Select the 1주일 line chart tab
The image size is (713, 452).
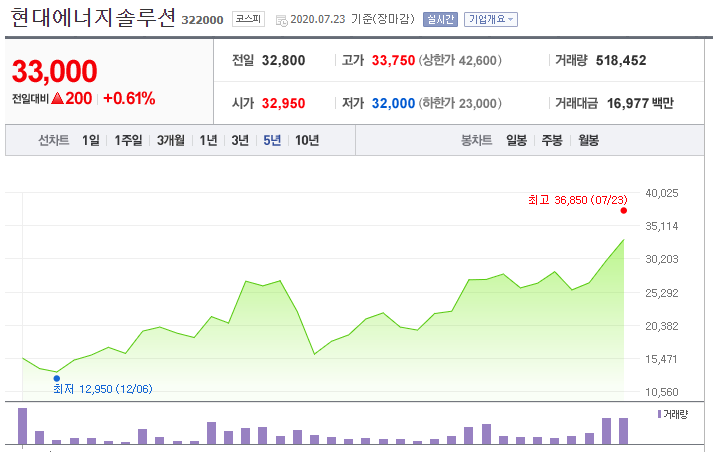(x=128, y=140)
